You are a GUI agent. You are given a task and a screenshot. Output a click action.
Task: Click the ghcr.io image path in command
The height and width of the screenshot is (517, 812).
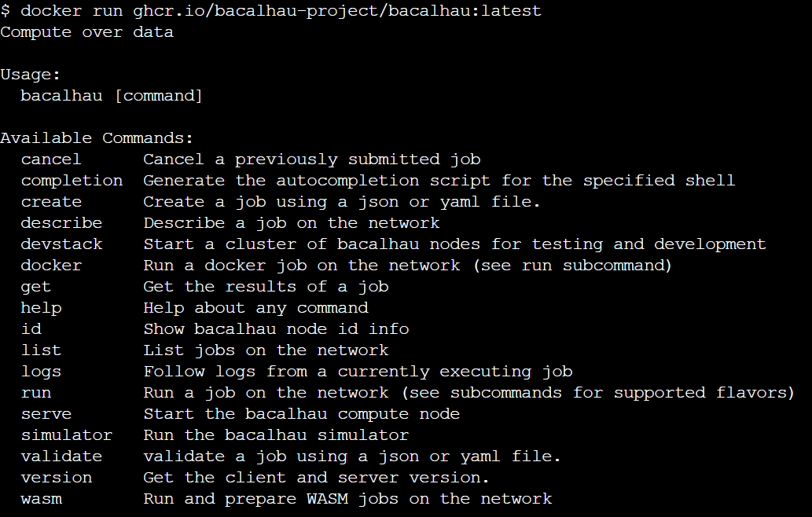[337, 11]
